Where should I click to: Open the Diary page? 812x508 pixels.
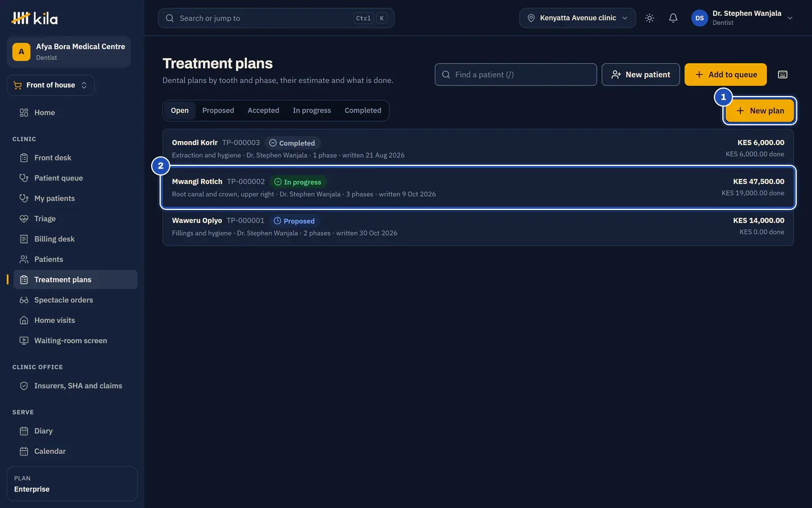[76, 431]
